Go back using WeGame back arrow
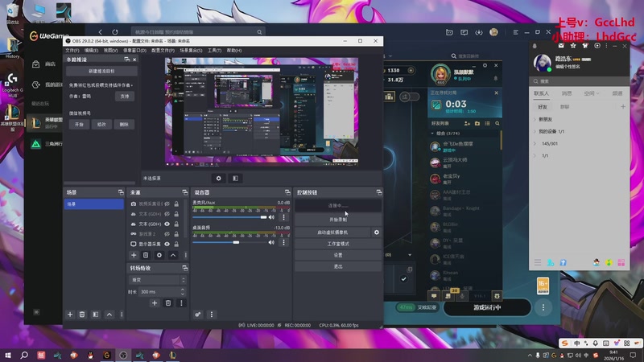Viewport: 644px width, 362px height. click(x=100, y=31)
